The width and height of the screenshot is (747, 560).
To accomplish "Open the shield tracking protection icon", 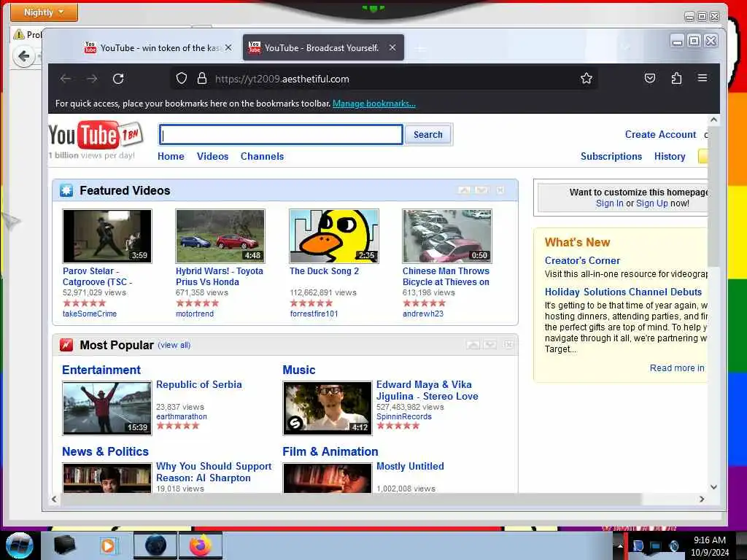I will [x=182, y=79].
